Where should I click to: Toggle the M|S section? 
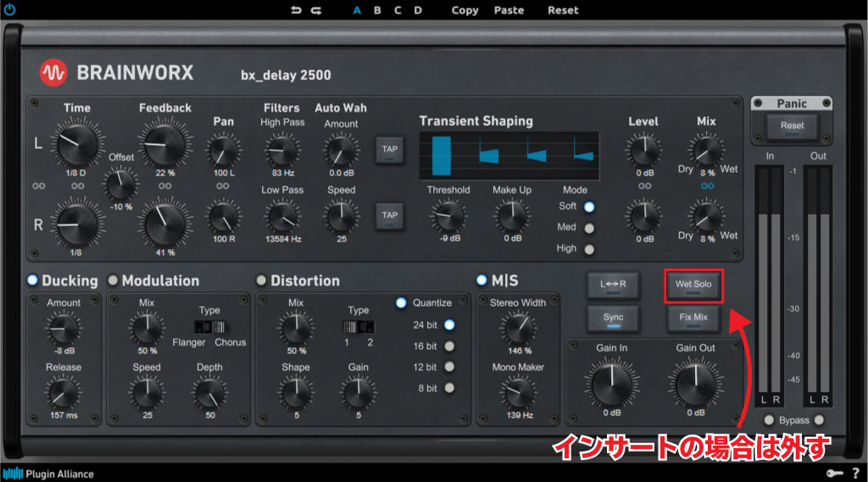click(481, 280)
